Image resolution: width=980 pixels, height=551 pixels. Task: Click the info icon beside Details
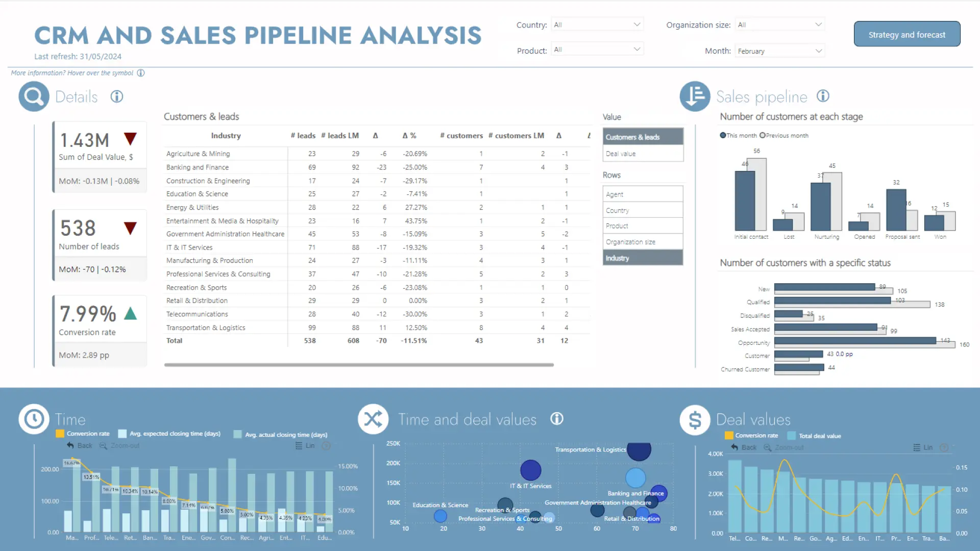click(117, 96)
